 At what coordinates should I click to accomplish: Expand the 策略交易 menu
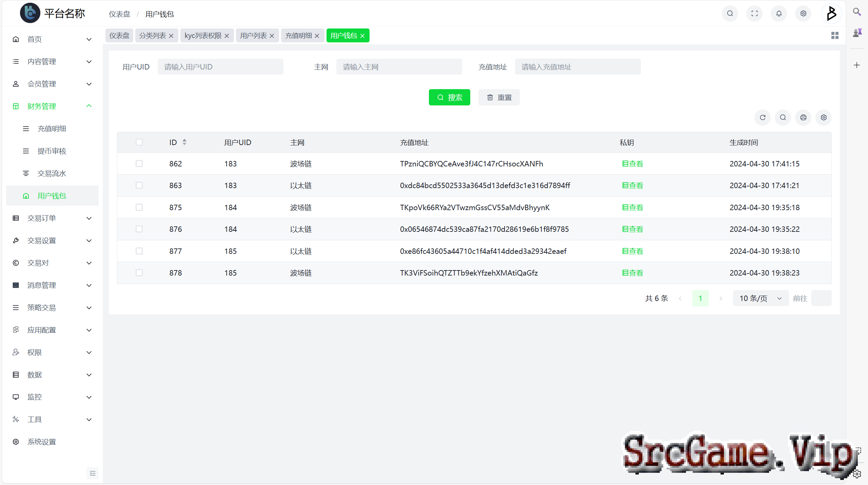tap(52, 308)
